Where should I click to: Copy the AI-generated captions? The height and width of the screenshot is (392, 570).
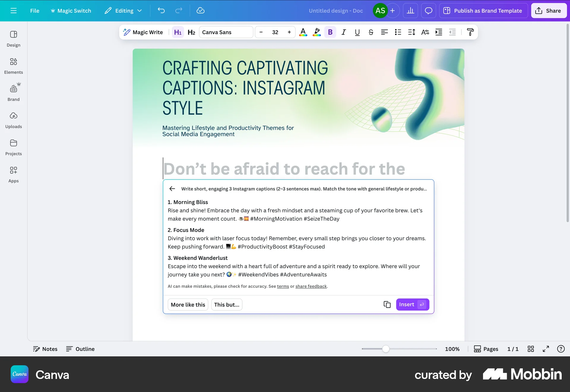(x=387, y=304)
